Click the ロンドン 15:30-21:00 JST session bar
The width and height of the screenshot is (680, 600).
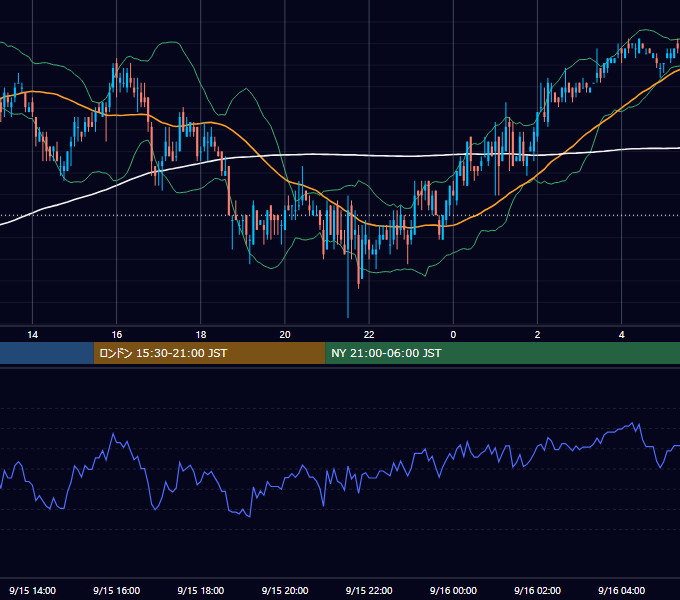[209, 353]
